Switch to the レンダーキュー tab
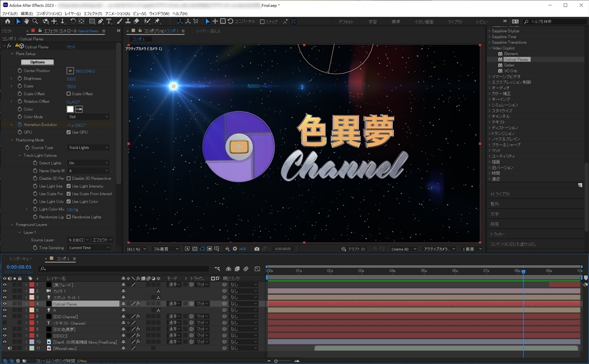This screenshot has height=364, width=589. tap(20, 259)
